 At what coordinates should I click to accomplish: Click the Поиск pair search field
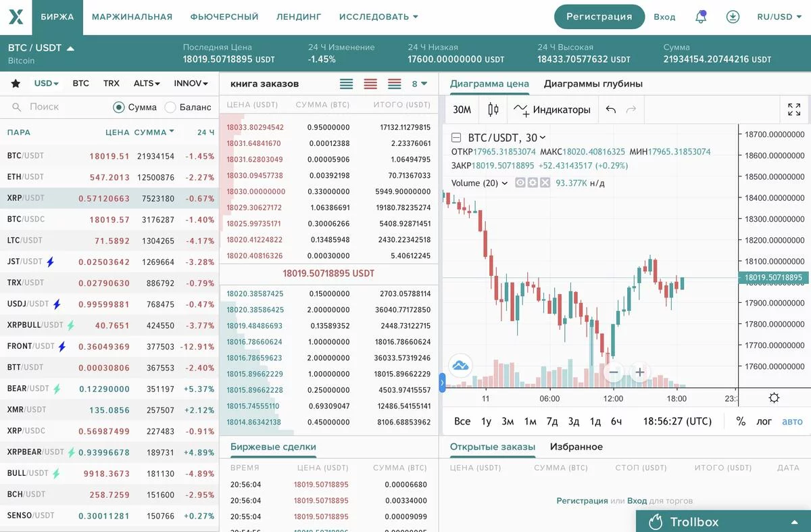tap(57, 107)
